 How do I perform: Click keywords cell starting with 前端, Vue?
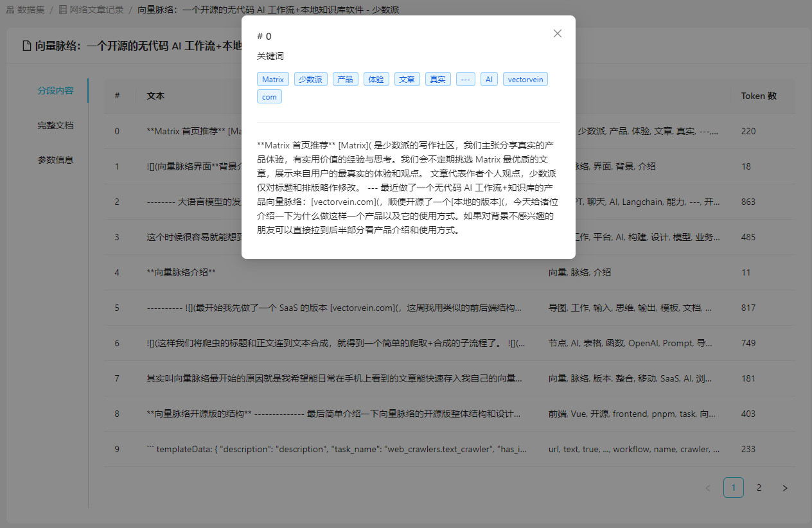633,414
